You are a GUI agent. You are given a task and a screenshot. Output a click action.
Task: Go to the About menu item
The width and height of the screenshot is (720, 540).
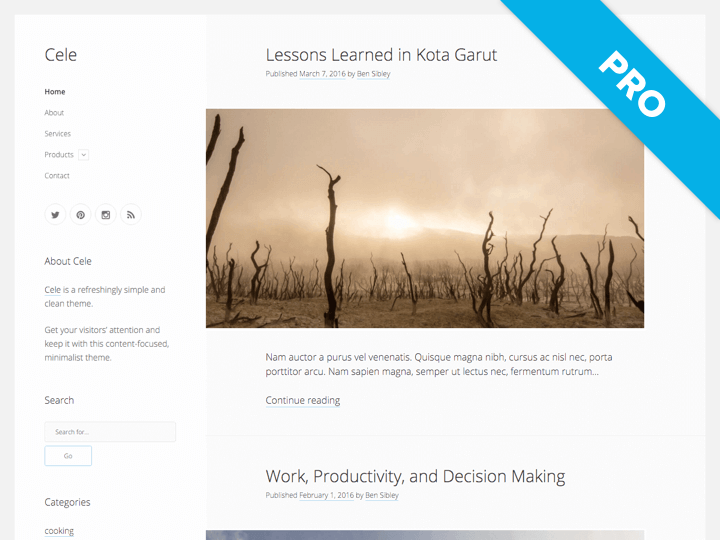pyautogui.click(x=54, y=113)
